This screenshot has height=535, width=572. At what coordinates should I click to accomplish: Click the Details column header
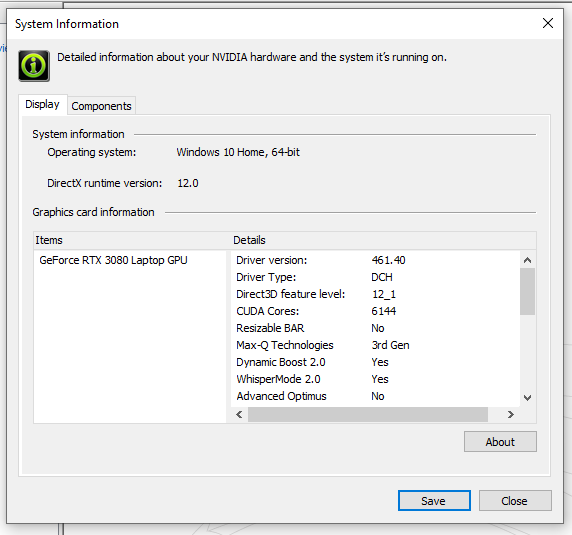[x=383, y=240]
